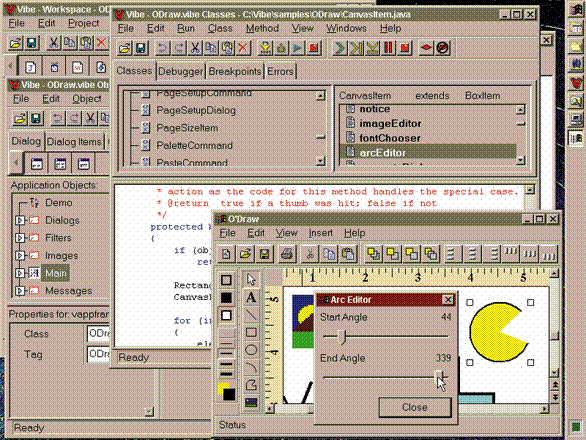This screenshot has height=440, width=586.
Task: Select the solid black fill style in O'Draw
Action: point(226,298)
